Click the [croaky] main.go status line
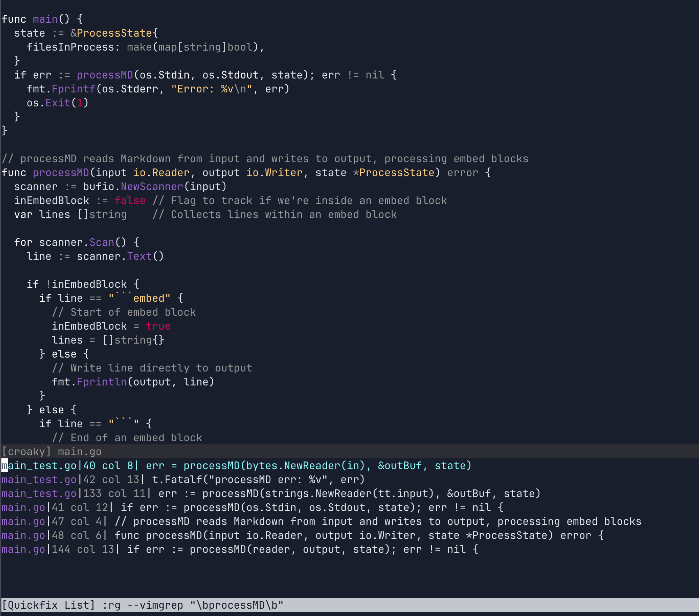Viewport: 699px width, 616px height. tap(349, 452)
